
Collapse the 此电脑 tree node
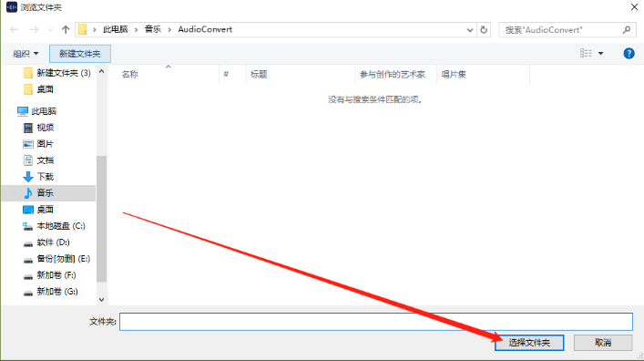pos(9,111)
